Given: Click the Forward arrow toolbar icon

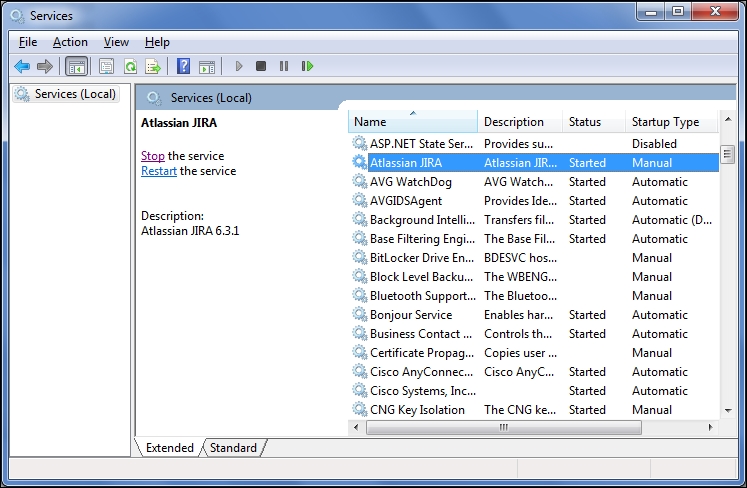Looking at the screenshot, I should click(x=45, y=66).
